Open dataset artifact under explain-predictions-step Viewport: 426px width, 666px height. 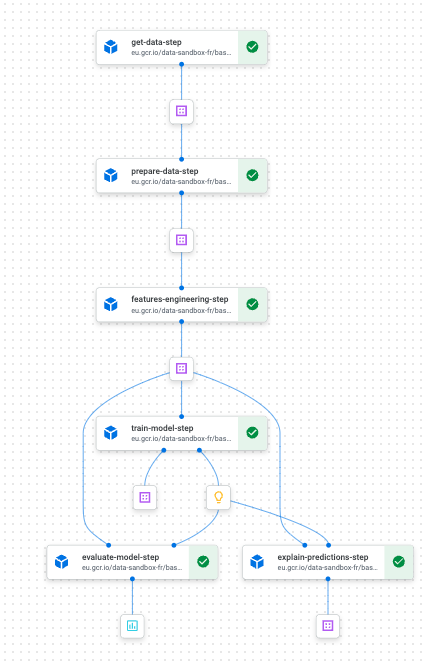point(327,626)
